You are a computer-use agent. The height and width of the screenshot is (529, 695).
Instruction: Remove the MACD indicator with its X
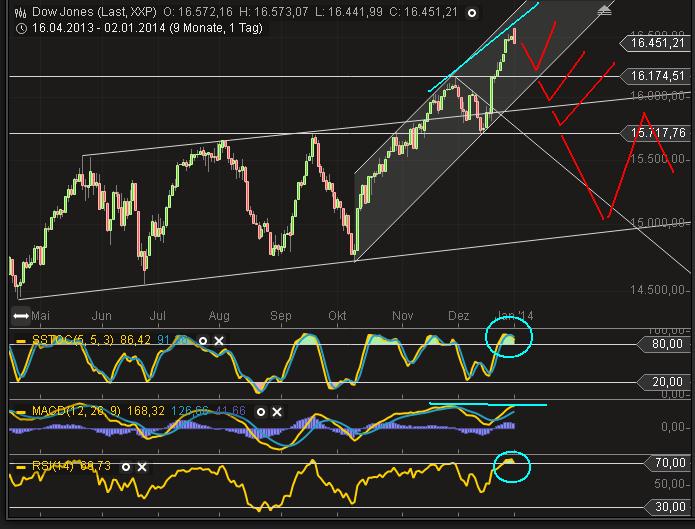tap(277, 412)
